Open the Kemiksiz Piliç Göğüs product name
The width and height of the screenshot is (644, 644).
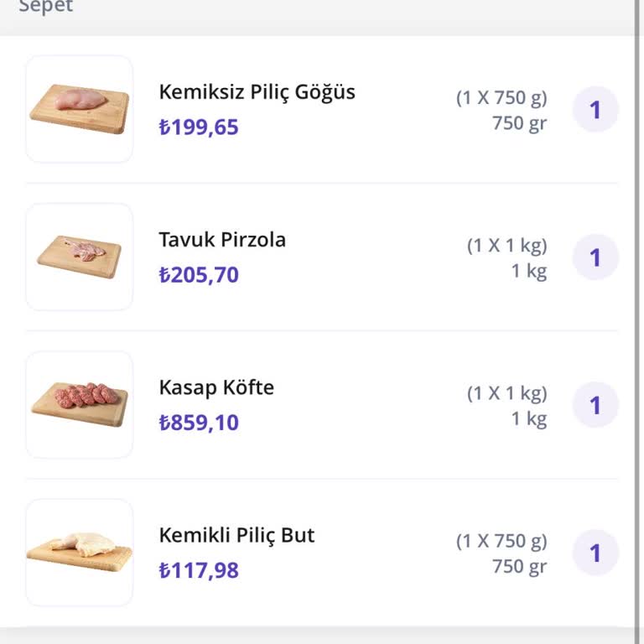pyautogui.click(x=257, y=92)
